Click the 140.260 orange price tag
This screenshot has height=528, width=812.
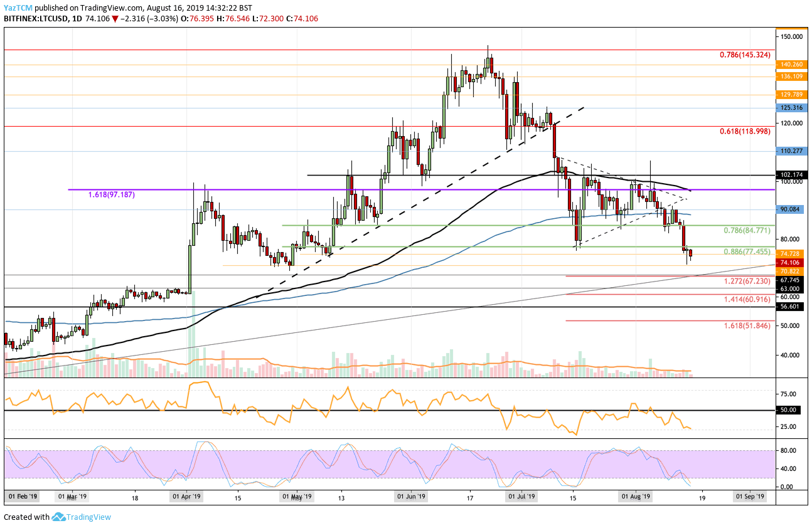[x=791, y=64]
